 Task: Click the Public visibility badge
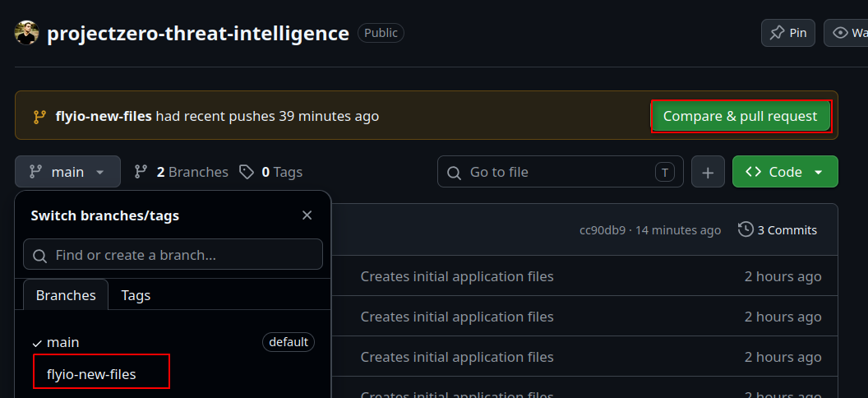[381, 33]
